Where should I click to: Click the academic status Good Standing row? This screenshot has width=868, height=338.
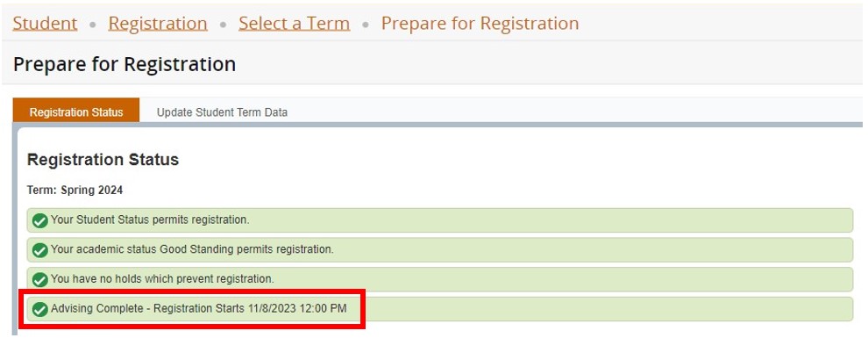tap(440, 249)
